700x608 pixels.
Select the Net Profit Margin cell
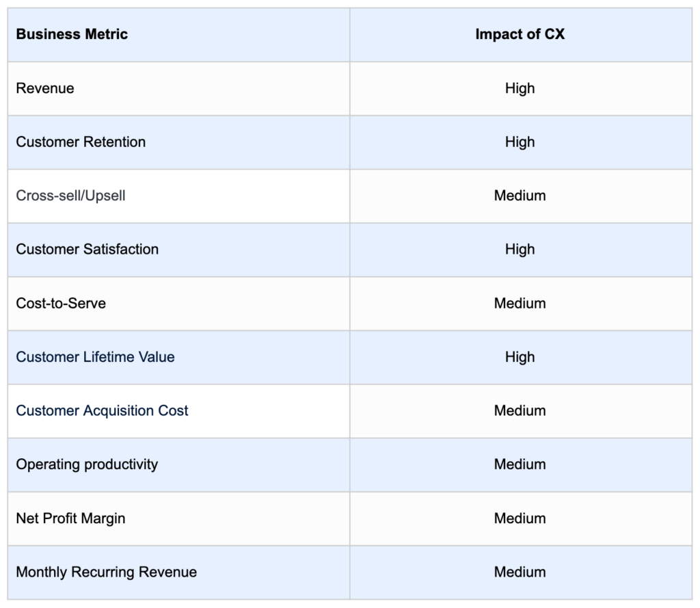[178, 518]
